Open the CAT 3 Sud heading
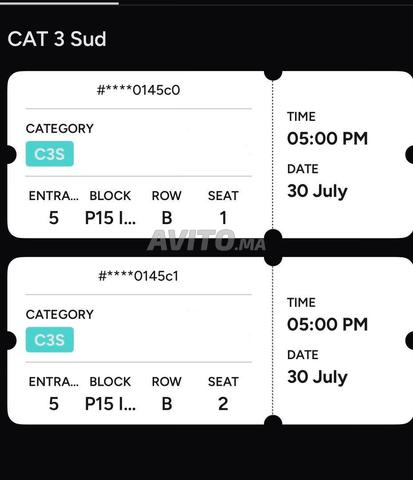 [57, 39]
